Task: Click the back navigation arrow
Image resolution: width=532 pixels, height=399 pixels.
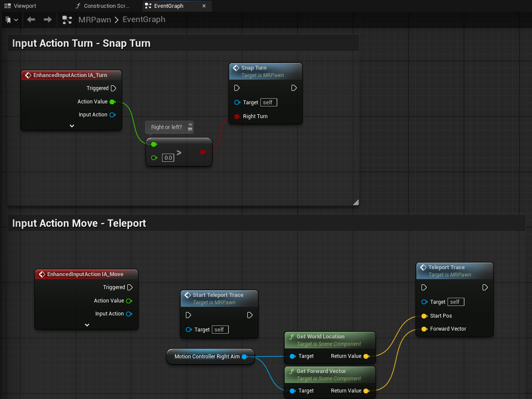Action: [x=31, y=20]
